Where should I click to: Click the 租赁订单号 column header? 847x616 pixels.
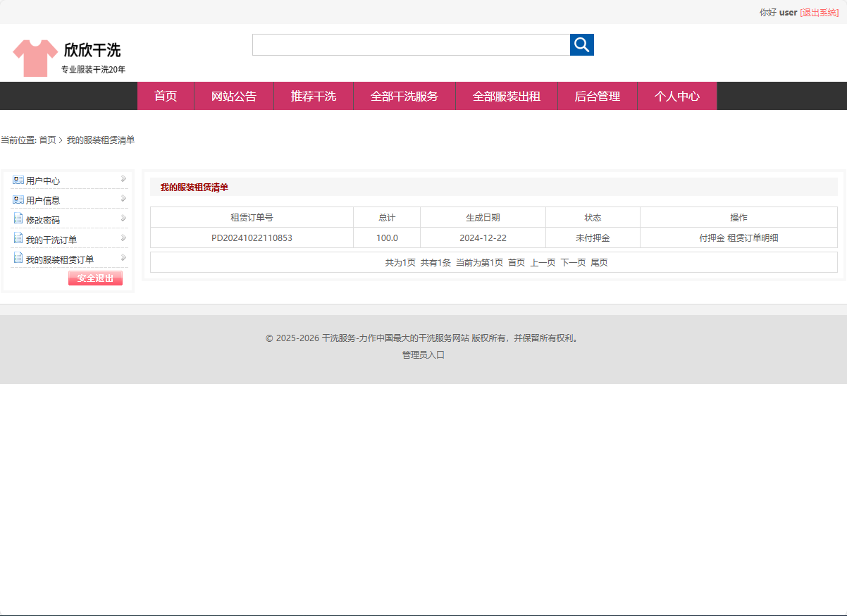click(x=252, y=218)
